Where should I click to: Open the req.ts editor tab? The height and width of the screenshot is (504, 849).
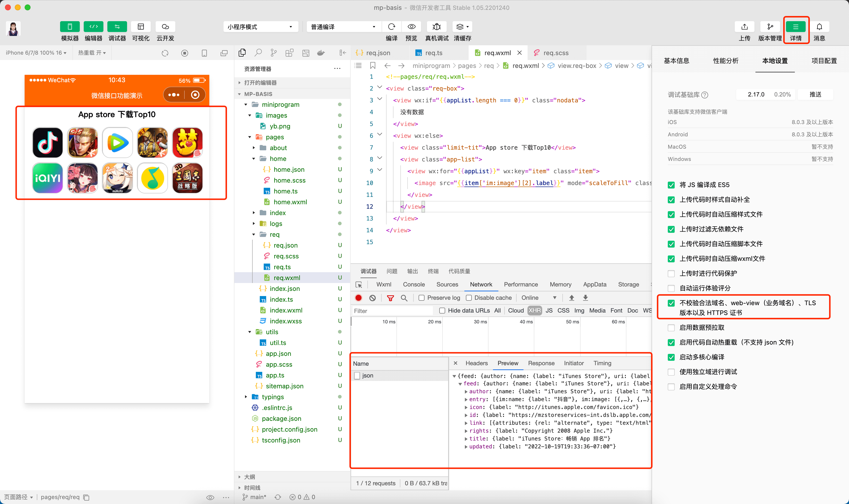pyautogui.click(x=434, y=53)
